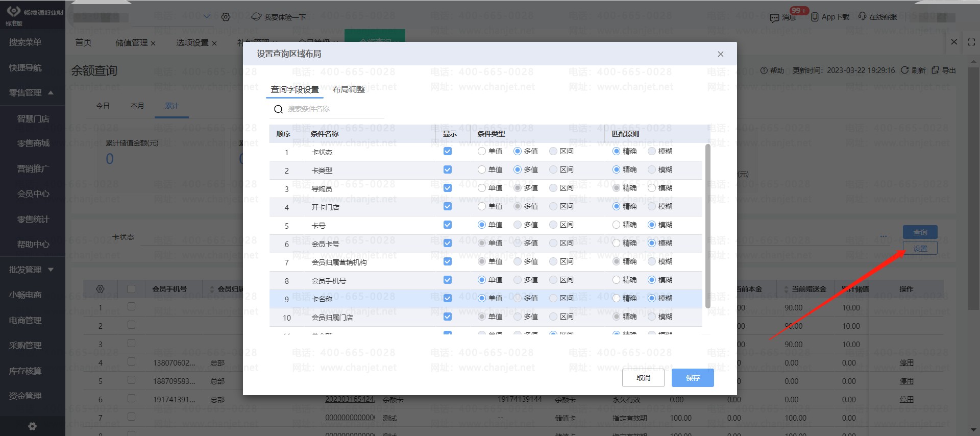Click the 取消 button
This screenshot has width=980, height=436.
(643, 378)
